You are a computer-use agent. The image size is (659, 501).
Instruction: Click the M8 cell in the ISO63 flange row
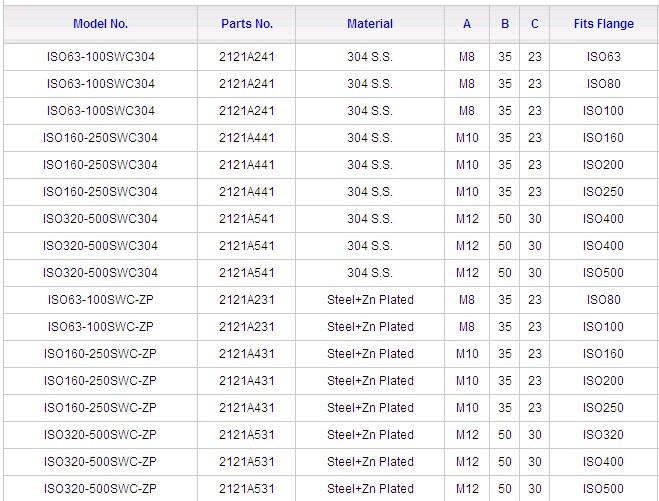(467, 57)
